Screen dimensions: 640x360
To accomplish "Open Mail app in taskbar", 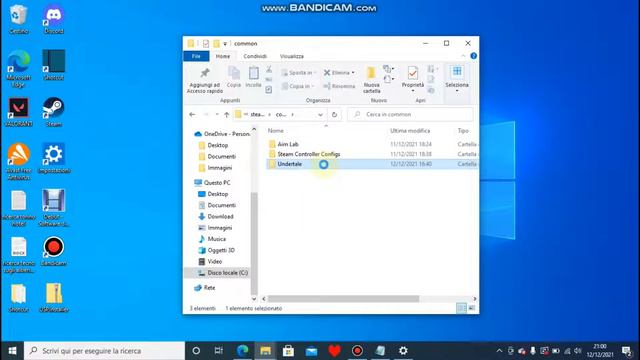I will click(311, 351).
